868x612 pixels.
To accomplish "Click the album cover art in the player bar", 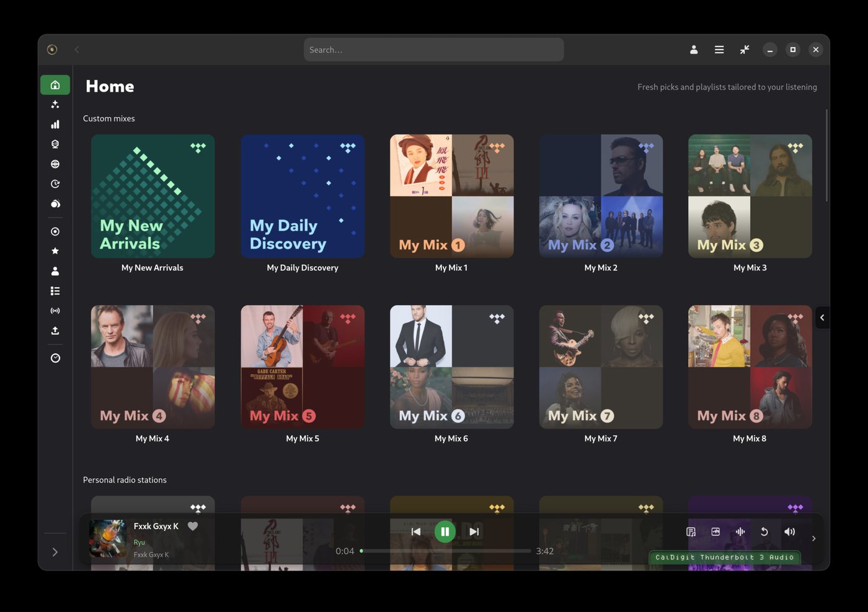I will pyautogui.click(x=108, y=538).
